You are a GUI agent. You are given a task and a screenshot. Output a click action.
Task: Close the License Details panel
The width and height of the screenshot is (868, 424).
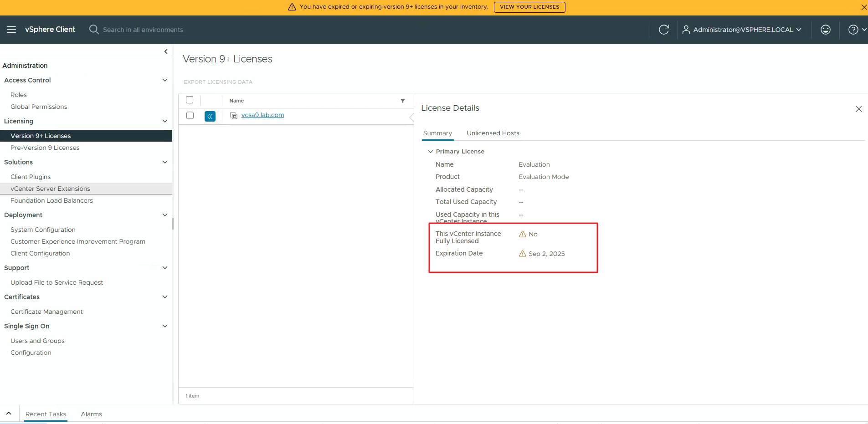858,109
